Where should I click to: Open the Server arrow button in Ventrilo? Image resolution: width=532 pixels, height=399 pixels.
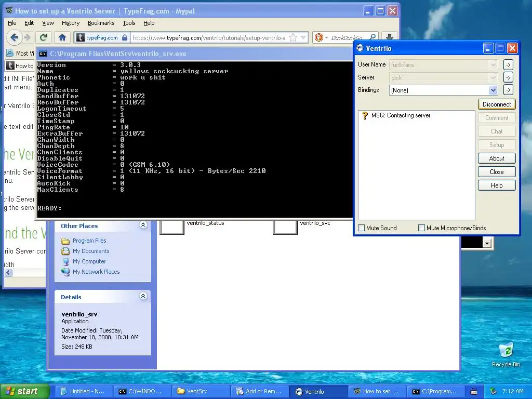508,77
